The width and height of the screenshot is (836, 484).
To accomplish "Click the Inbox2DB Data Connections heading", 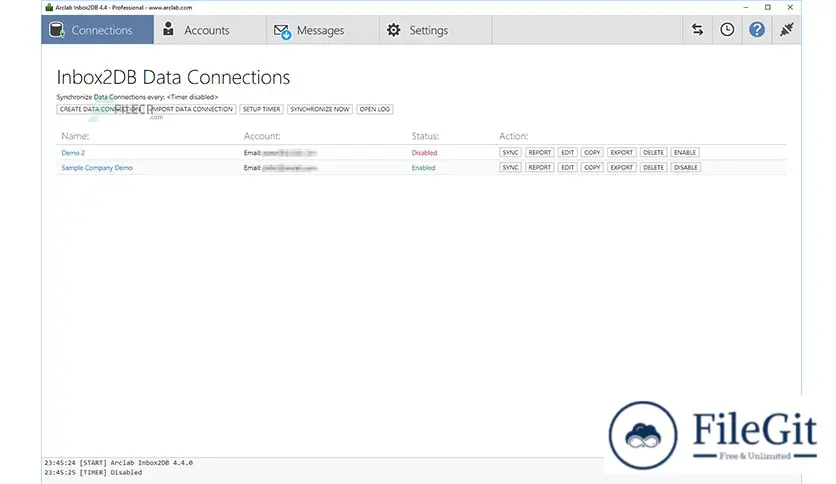I will click(173, 77).
